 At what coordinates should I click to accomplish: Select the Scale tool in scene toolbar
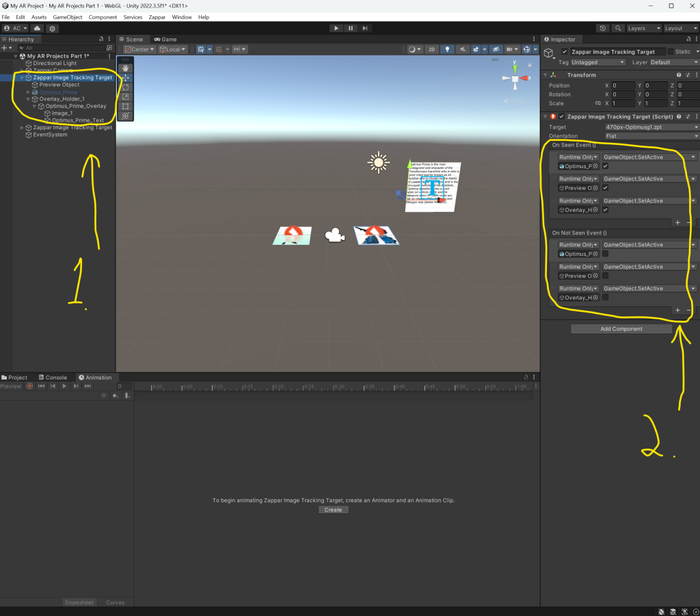[125, 97]
